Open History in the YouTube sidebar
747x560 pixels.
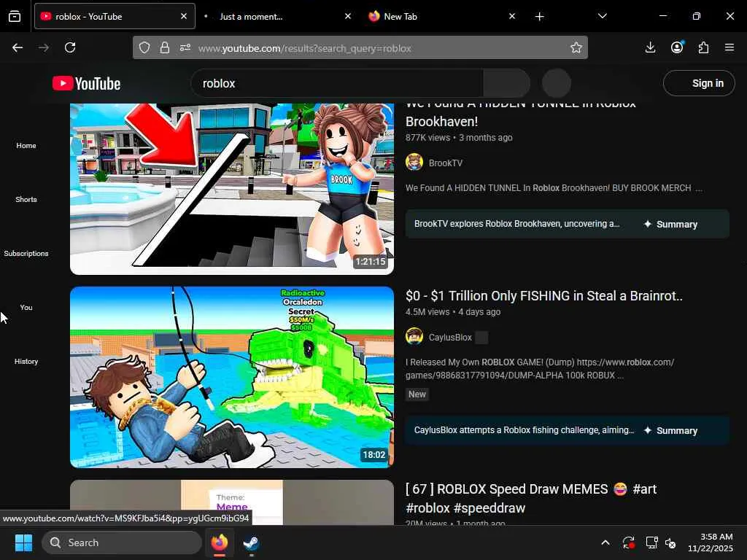[26, 362]
